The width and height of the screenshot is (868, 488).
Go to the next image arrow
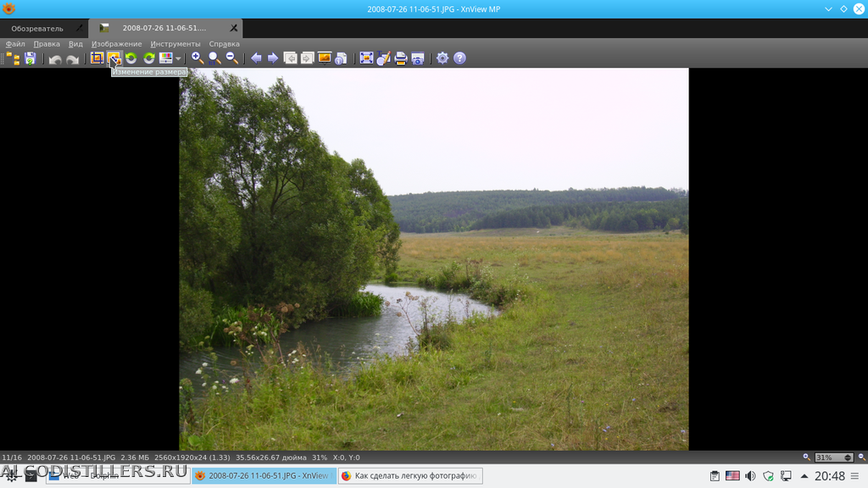tap(273, 58)
